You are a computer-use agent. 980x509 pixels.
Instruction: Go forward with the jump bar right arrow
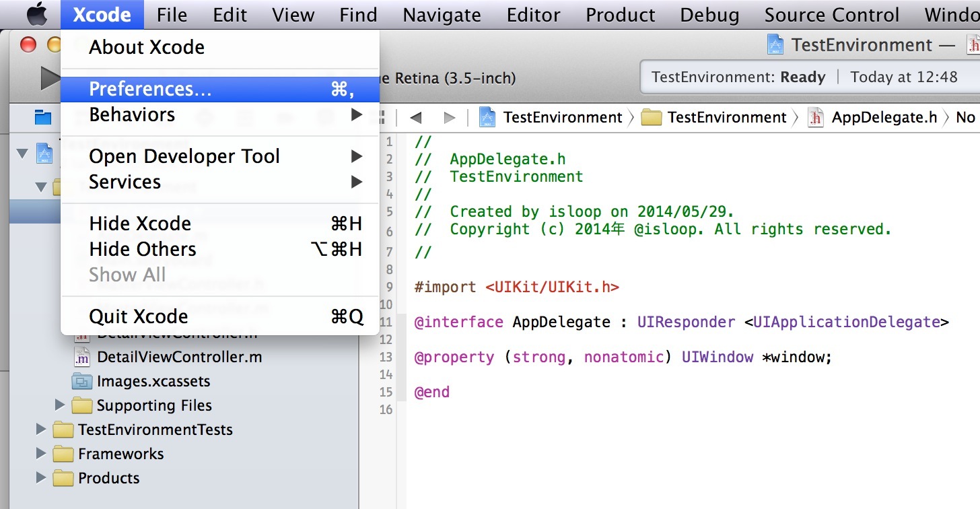[450, 118]
